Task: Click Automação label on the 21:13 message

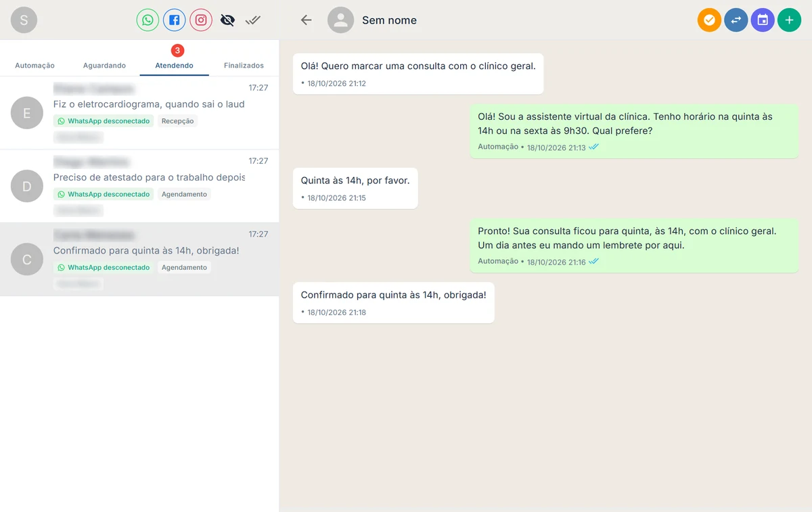Action: (498, 147)
